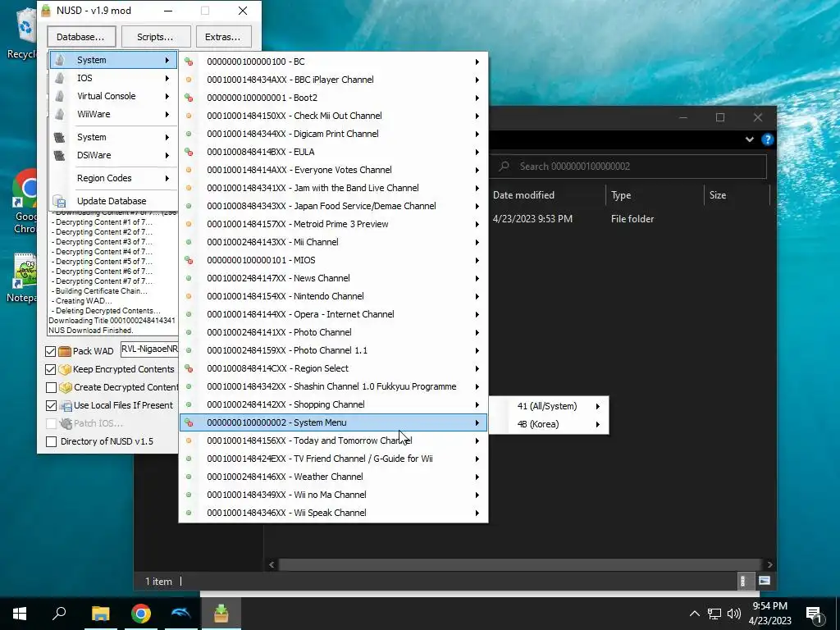Click the status icon beside Boot2
This screenshot has width=840, height=630.
pos(189,98)
